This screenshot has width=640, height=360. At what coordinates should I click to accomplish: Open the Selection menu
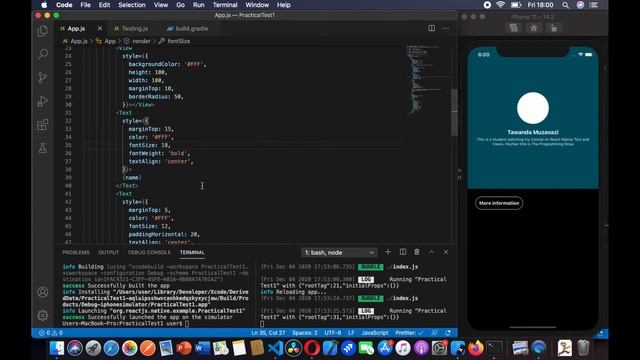pyautogui.click(x=132, y=5)
